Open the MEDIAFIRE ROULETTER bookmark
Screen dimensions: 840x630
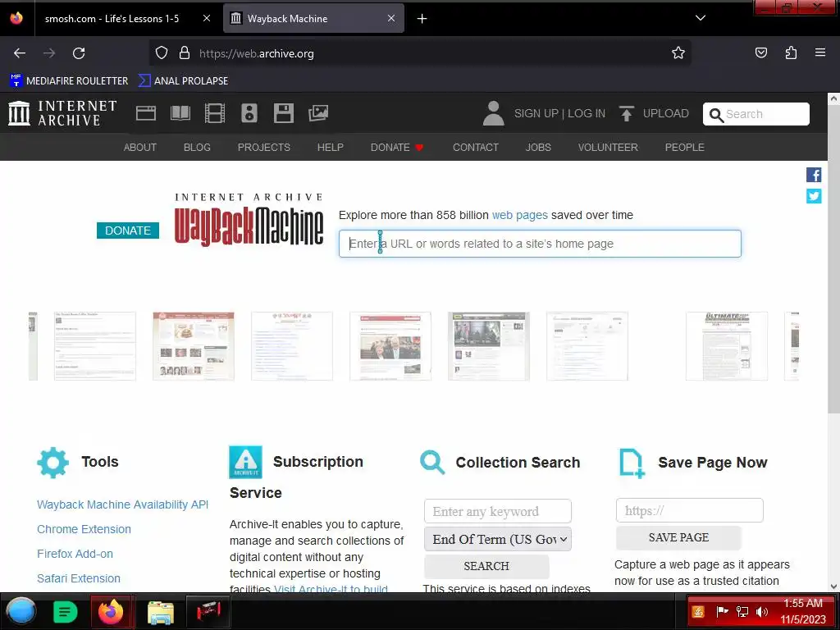69,81
